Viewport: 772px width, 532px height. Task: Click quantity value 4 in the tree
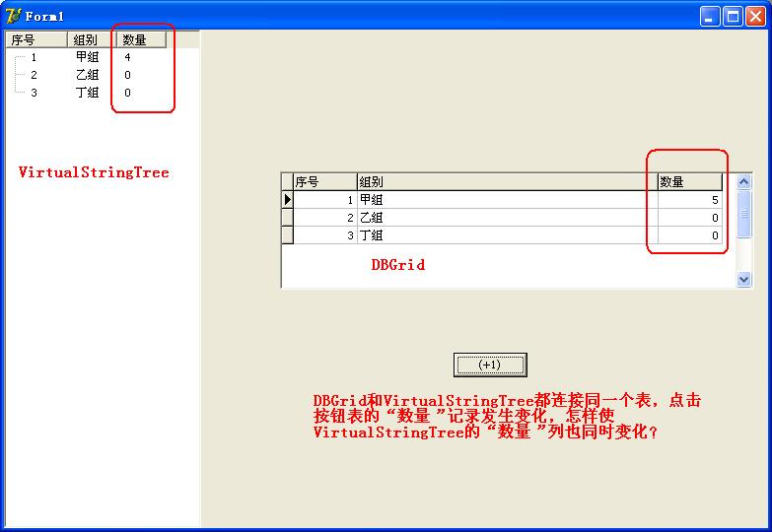[127, 57]
